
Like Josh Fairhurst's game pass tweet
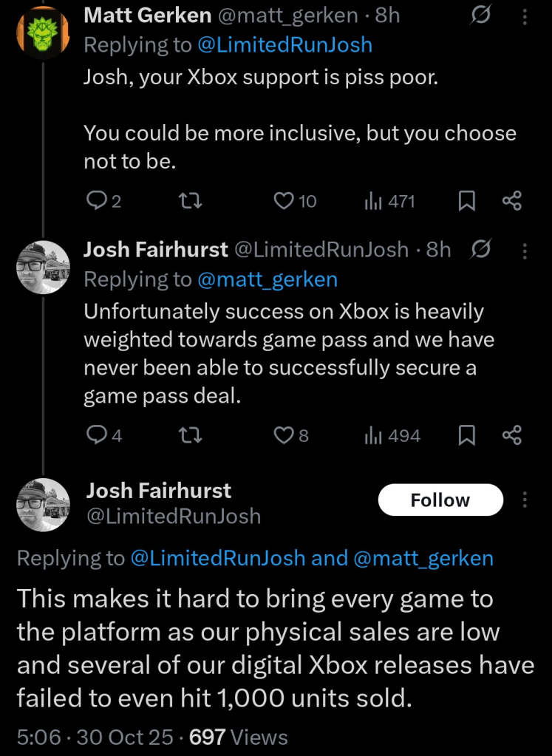click(284, 436)
